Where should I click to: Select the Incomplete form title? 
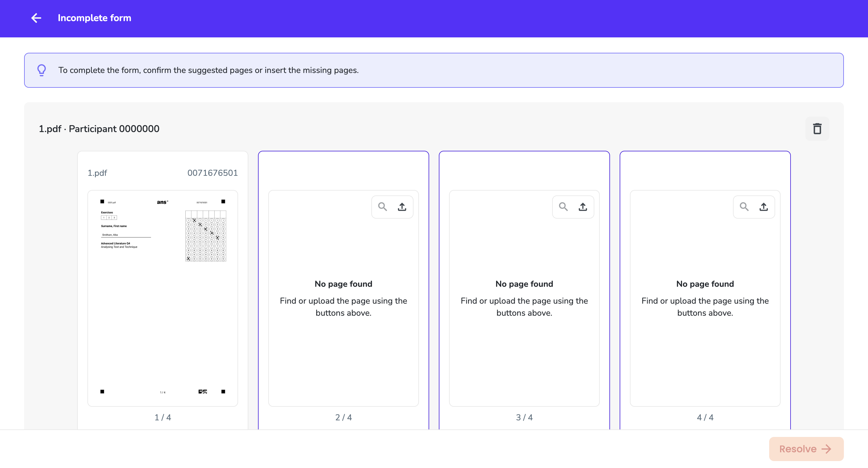(94, 18)
